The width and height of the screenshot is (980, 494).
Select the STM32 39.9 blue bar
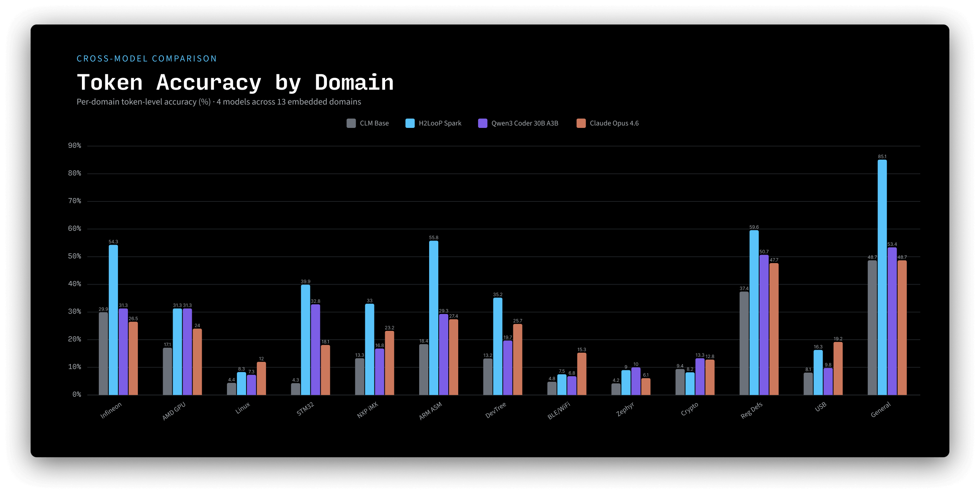click(x=305, y=340)
